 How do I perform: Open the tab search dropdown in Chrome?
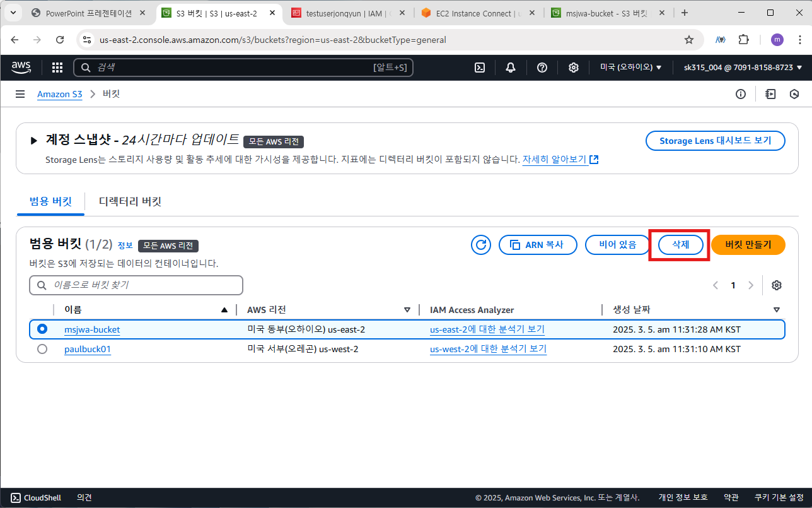14,13
